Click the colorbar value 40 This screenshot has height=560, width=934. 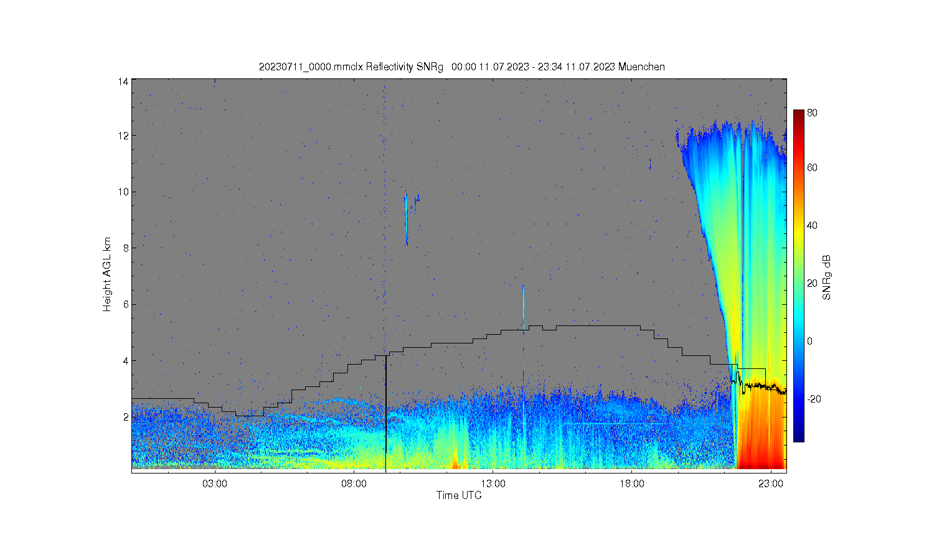tap(813, 225)
